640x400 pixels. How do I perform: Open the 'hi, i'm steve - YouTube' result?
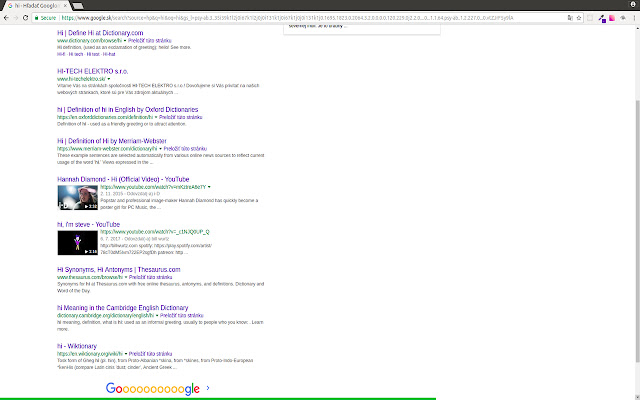click(x=89, y=224)
